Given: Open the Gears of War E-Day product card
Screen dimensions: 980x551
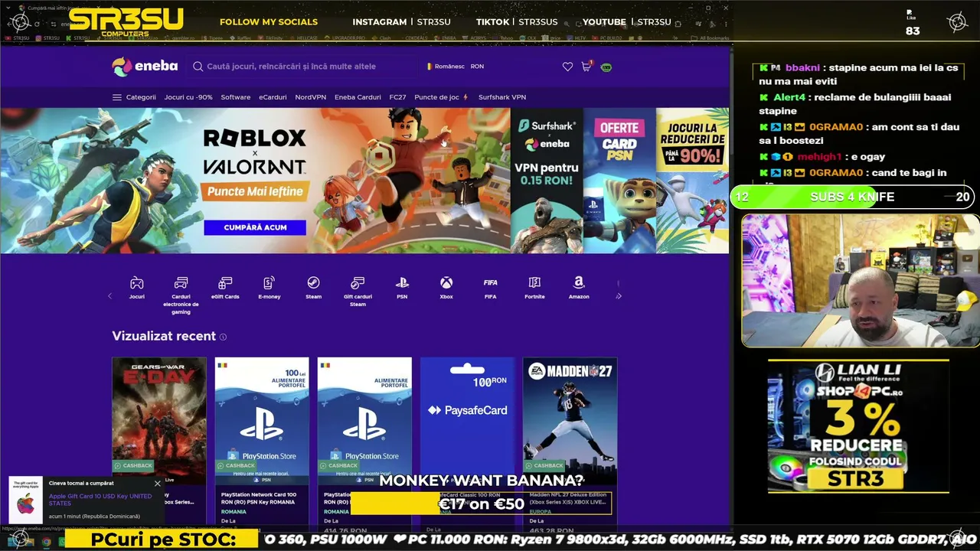Looking at the screenshot, I should point(159,442).
